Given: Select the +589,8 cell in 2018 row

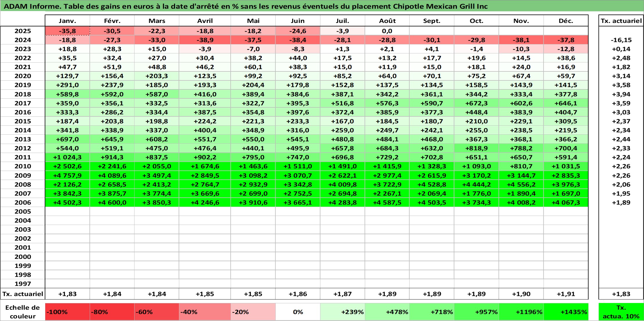Looking at the screenshot, I should [x=67, y=94].
